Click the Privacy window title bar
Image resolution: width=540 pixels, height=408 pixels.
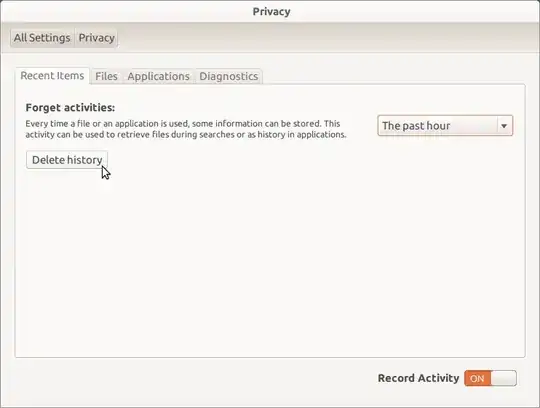(x=271, y=11)
